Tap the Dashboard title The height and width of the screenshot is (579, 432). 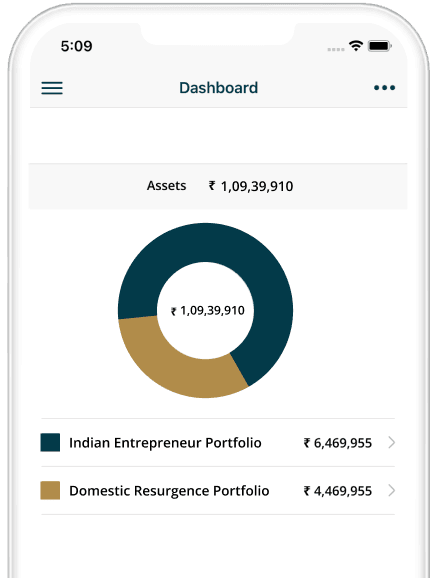[218, 88]
